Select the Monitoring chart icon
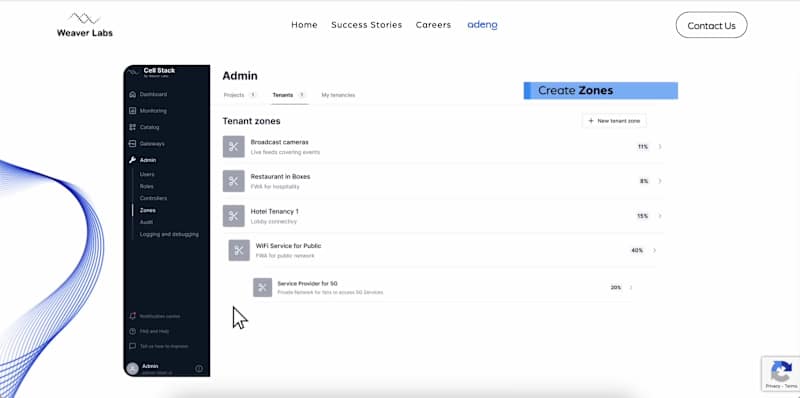 [133, 111]
